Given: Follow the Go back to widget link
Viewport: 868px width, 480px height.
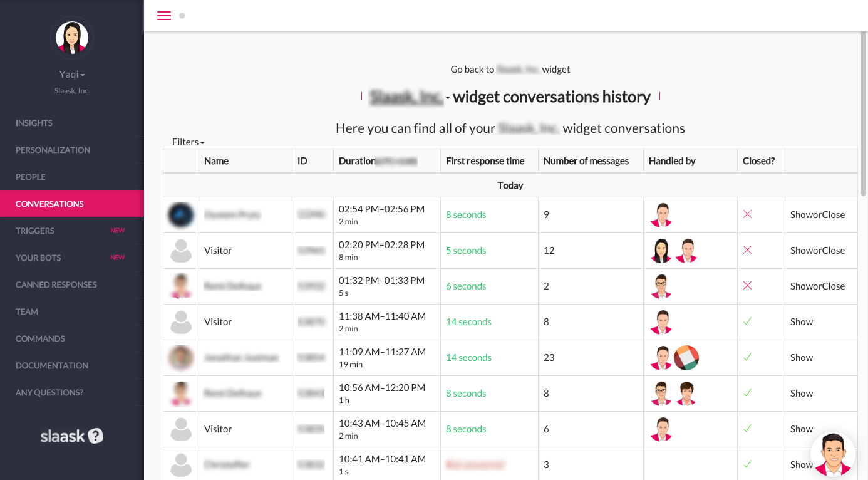Looking at the screenshot, I should click(510, 69).
